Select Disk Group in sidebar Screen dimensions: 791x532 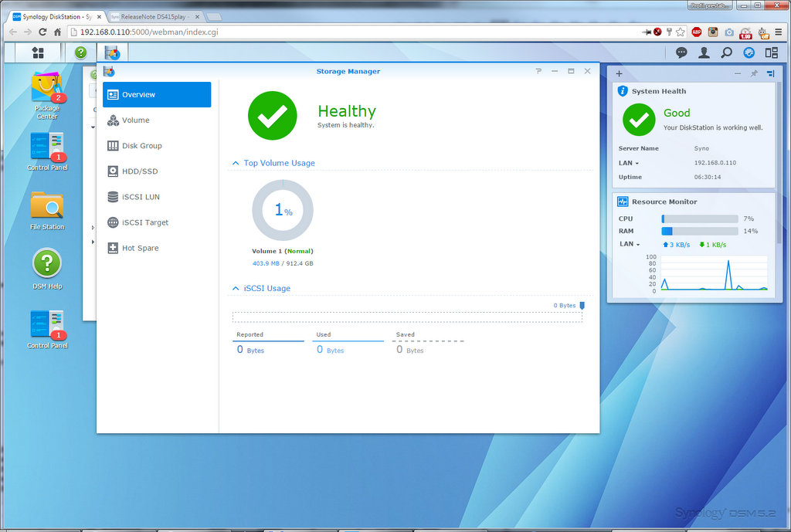(157, 146)
